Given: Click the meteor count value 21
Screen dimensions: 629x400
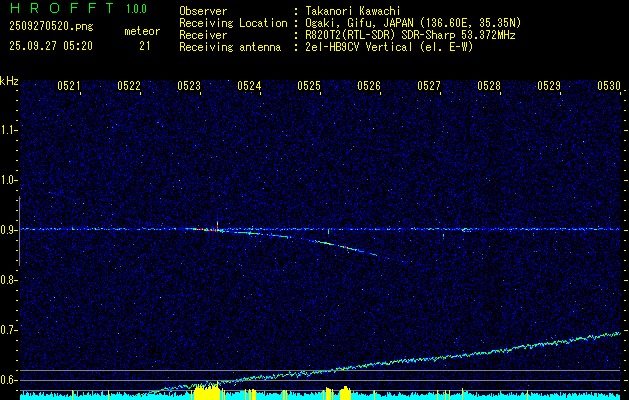Looking at the screenshot, I should pos(145,46).
